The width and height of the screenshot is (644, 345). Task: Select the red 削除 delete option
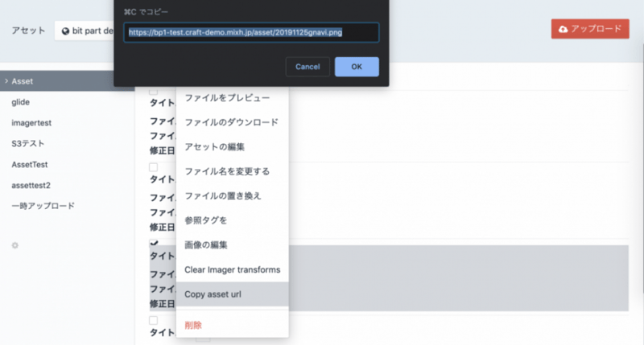(193, 325)
